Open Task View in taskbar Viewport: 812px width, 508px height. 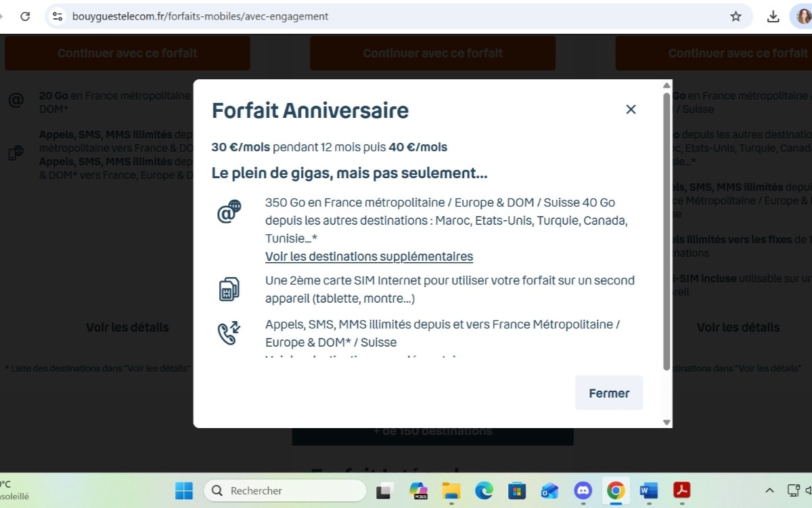coord(384,490)
